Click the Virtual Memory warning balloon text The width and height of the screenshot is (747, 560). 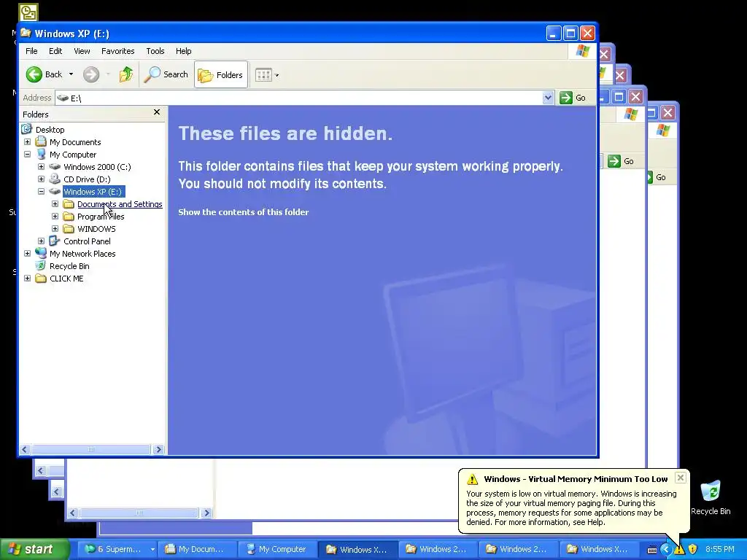tap(571, 507)
